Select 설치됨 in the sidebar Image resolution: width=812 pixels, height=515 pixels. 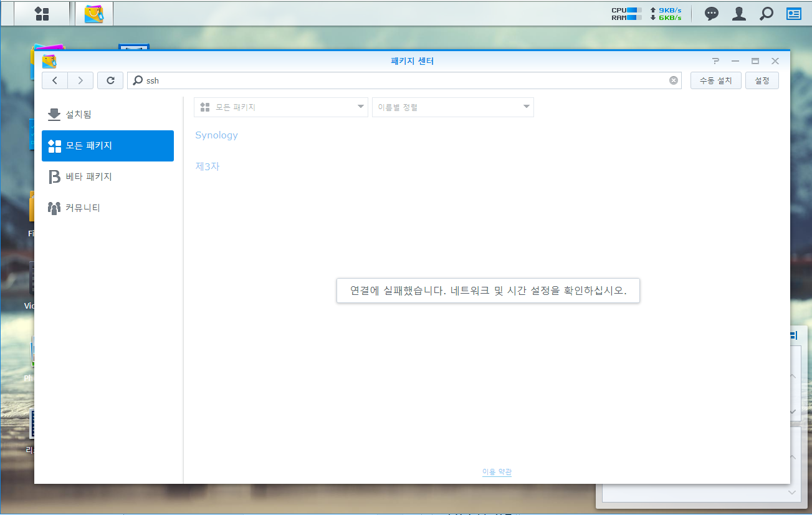coord(108,115)
